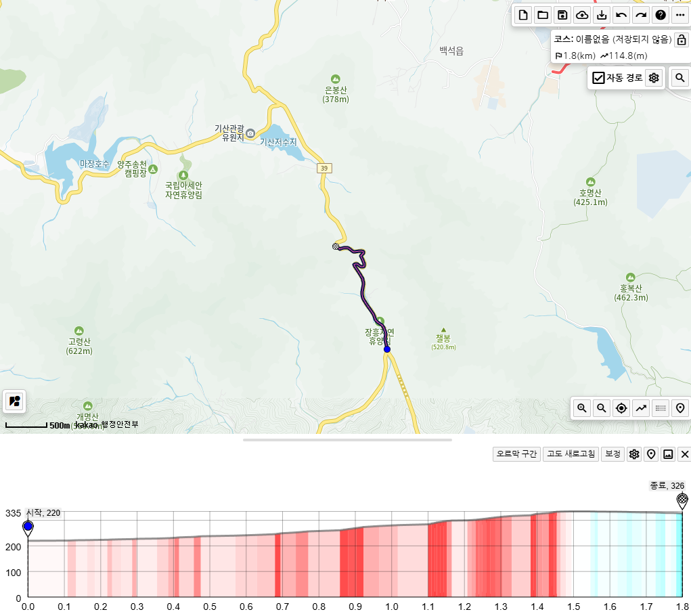Upload the course using the cloud icon

pyautogui.click(x=582, y=15)
